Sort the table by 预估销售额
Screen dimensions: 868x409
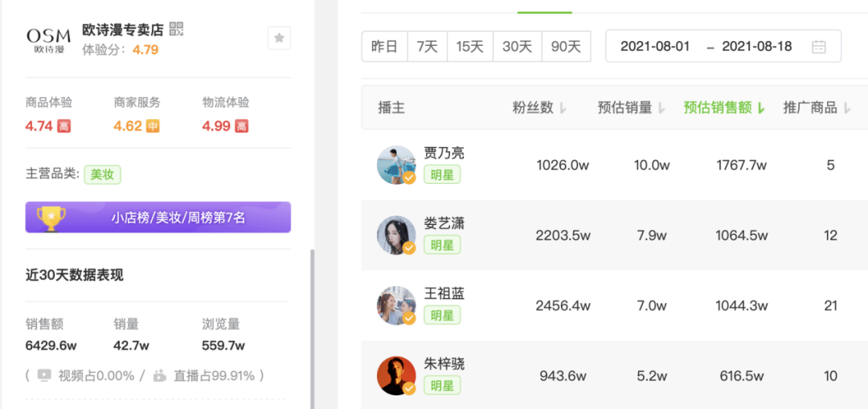724,108
